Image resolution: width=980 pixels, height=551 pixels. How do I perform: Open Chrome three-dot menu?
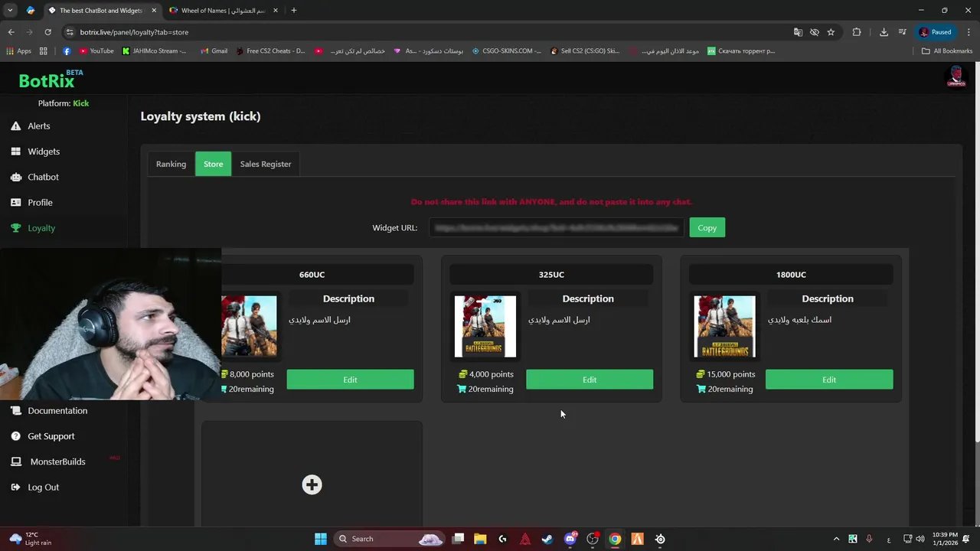tap(968, 32)
